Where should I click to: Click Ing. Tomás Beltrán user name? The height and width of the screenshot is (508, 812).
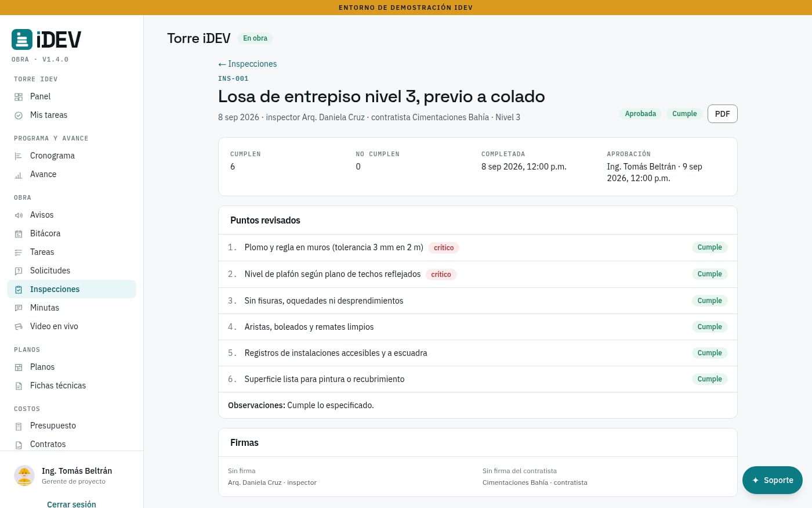[x=77, y=471]
